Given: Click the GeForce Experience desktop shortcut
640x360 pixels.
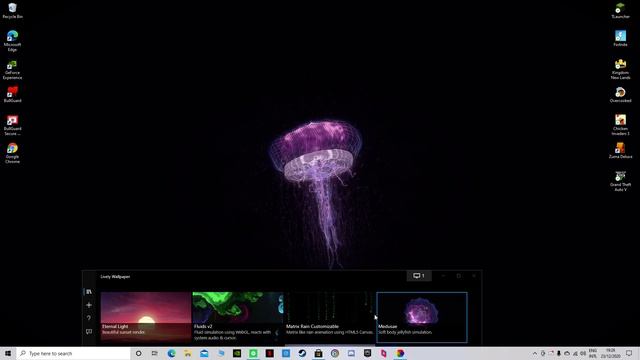Looking at the screenshot, I should 12,70.
